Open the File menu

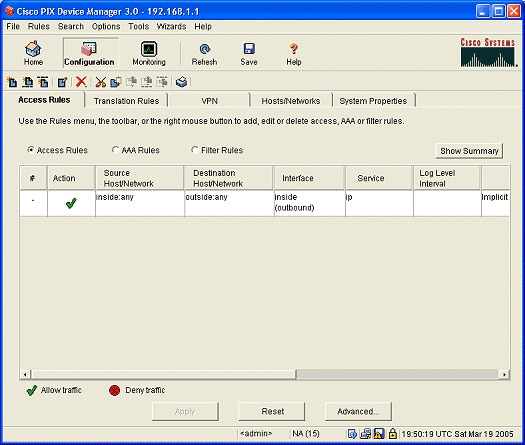13,26
